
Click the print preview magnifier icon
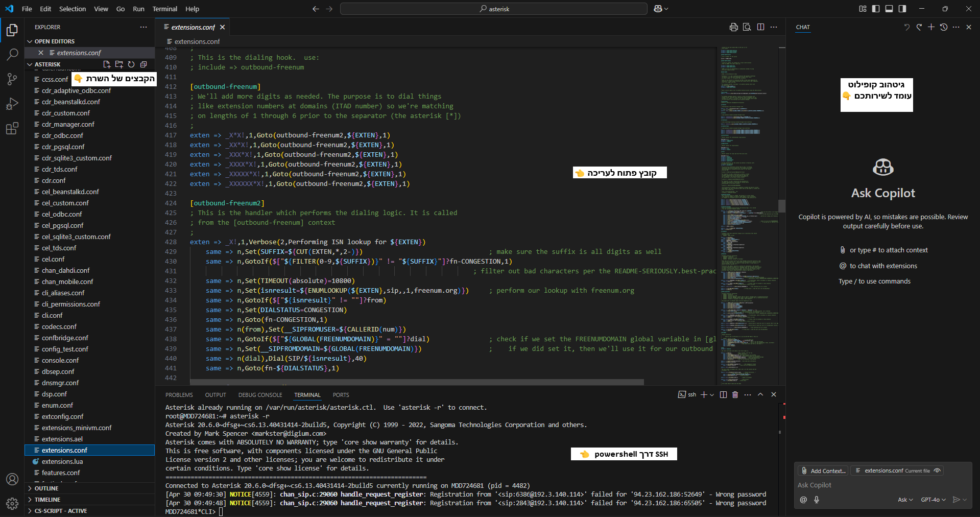[747, 27]
